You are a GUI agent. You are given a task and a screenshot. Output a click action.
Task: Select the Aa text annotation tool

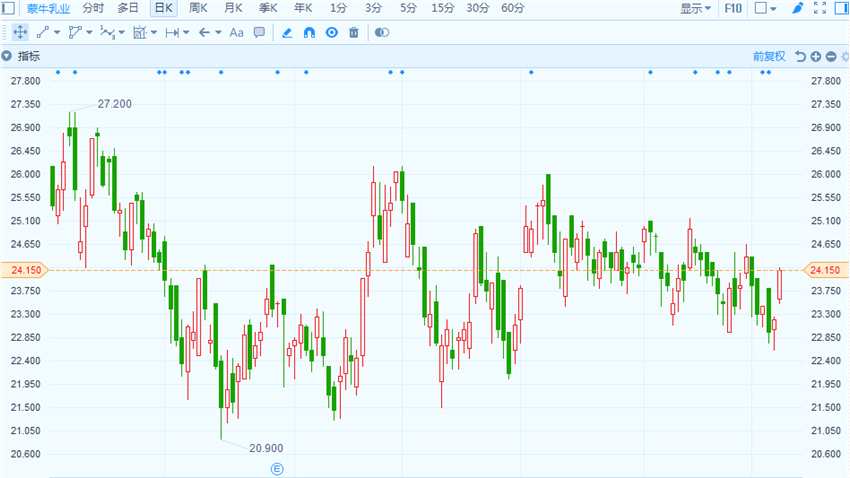(x=236, y=33)
